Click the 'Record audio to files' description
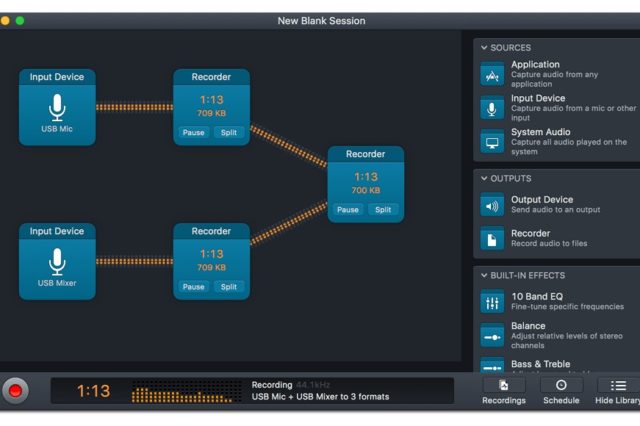Viewport: 640px width, 426px height. click(549, 244)
